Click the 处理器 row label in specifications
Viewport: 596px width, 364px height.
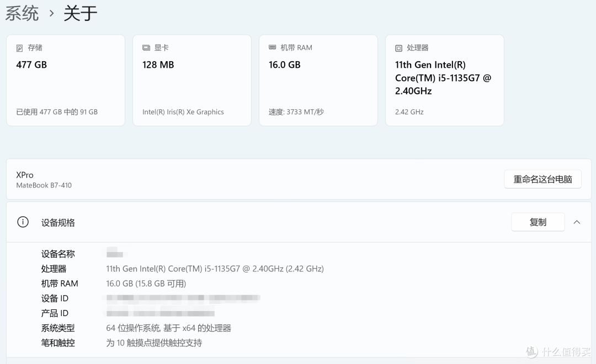(54, 269)
